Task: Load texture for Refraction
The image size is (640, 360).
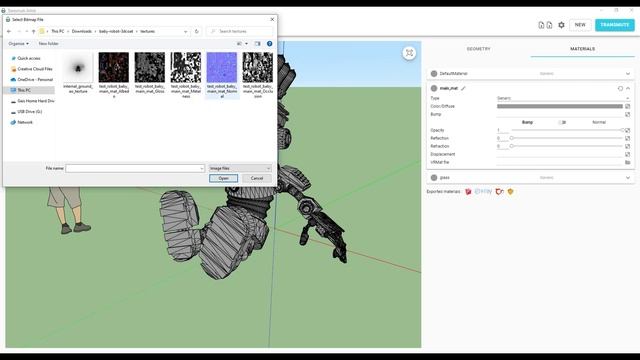Action: click(627, 146)
